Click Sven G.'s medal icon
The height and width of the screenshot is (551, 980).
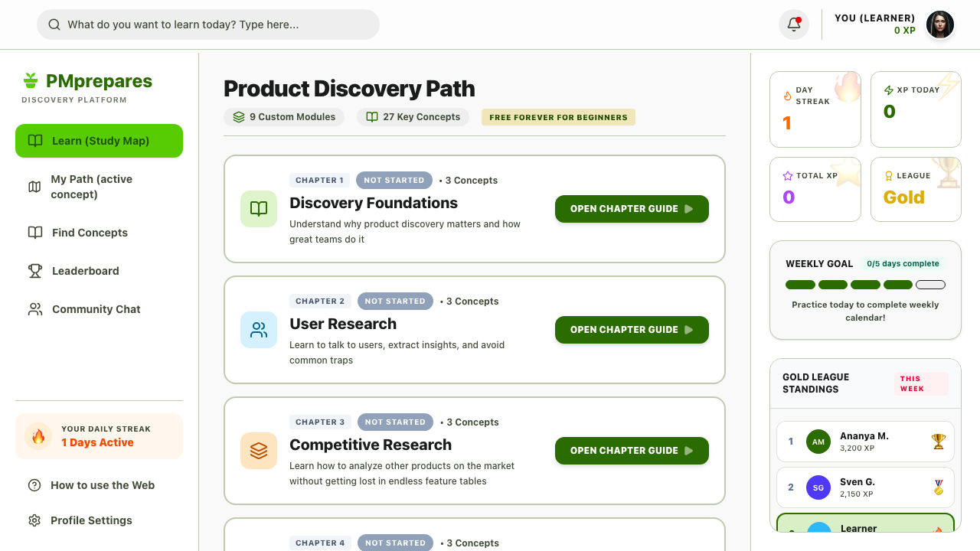(938, 487)
